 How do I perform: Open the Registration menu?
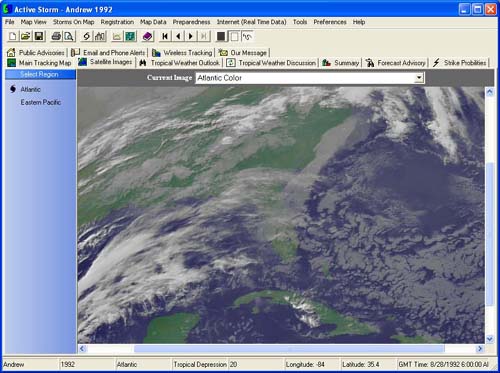(117, 22)
